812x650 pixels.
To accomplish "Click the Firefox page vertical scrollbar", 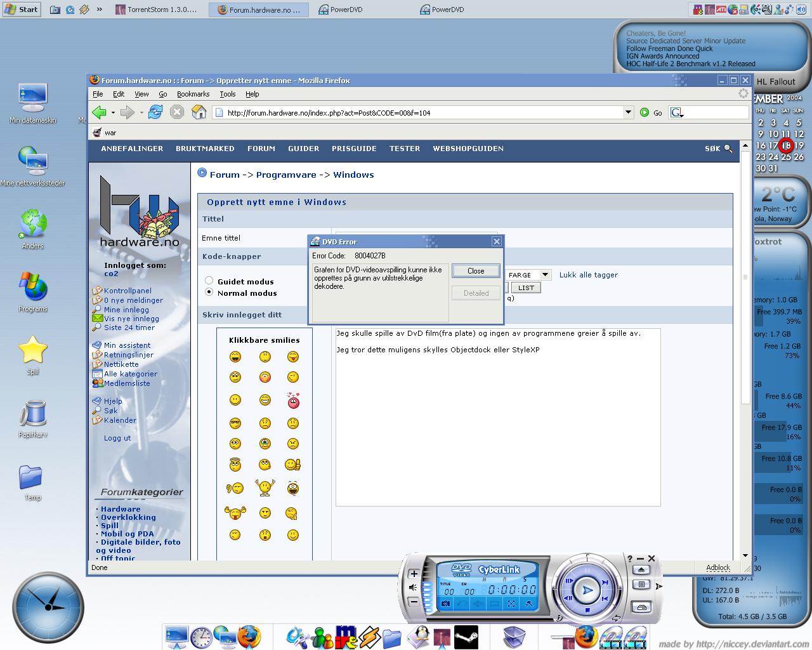I will pyautogui.click(x=745, y=349).
